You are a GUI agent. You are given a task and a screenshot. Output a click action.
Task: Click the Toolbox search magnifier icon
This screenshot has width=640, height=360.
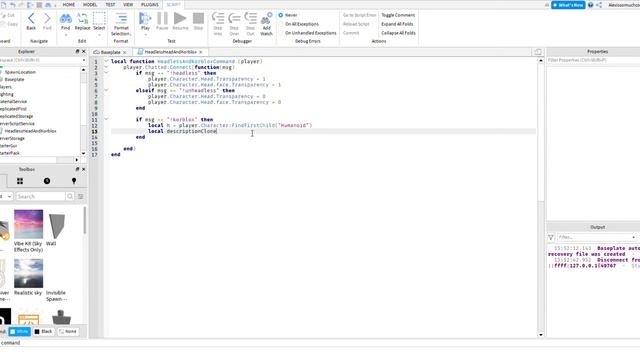(70, 196)
